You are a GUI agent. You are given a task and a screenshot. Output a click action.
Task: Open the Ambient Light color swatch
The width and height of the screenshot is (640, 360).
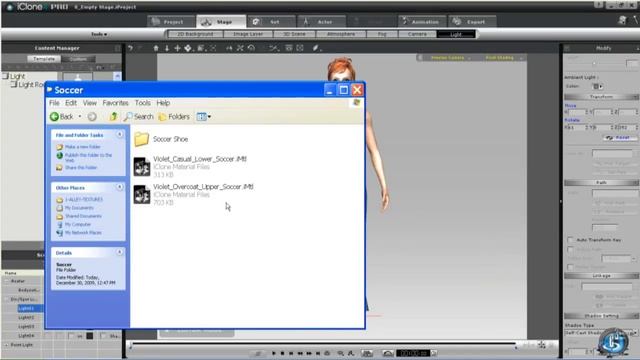pyautogui.click(x=597, y=87)
